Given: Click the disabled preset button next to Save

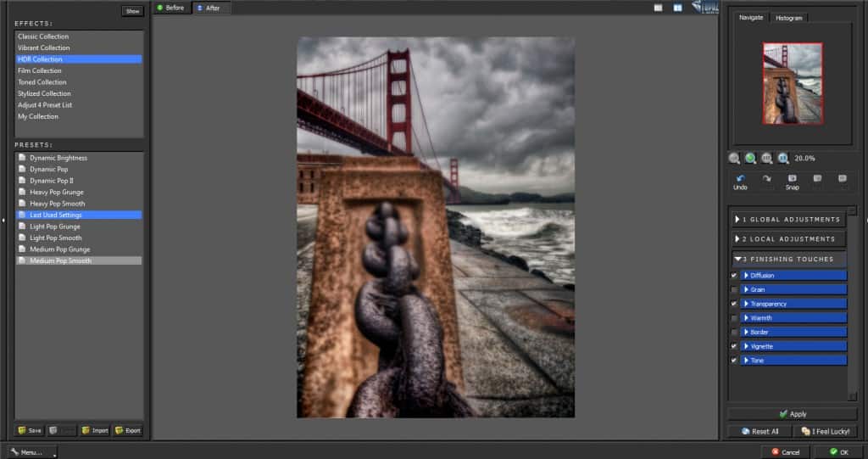Looking at the screenshot, I should point(61,430).
